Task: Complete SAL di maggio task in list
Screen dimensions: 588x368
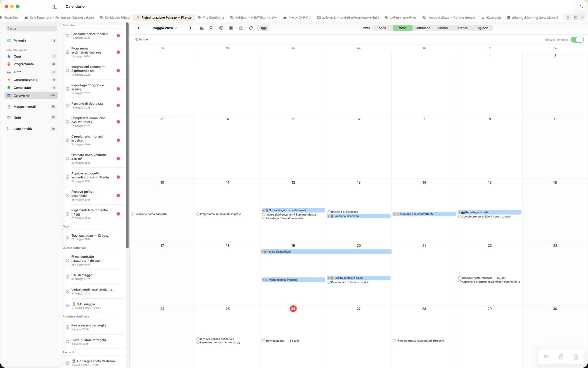Action: (x=67, y=277)
